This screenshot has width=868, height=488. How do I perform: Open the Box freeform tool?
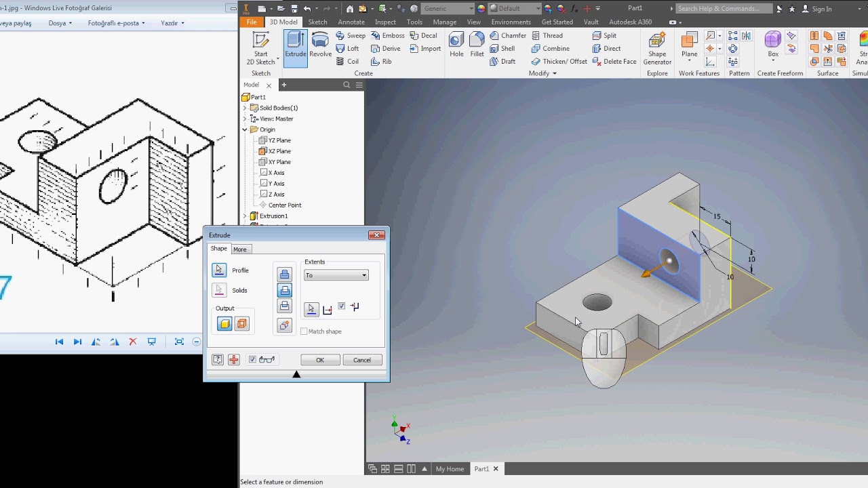coord(773,45)
